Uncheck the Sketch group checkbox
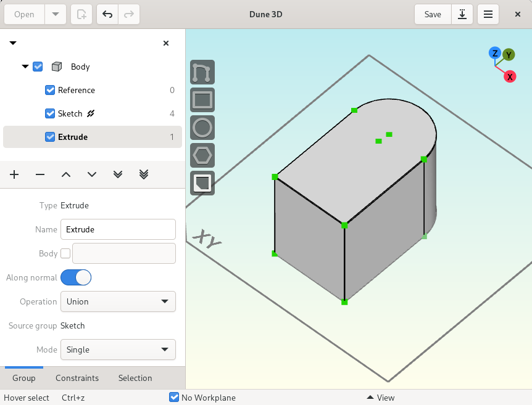Image resolution: width=532 pixels, height=405 pixels. pos(50,113)
